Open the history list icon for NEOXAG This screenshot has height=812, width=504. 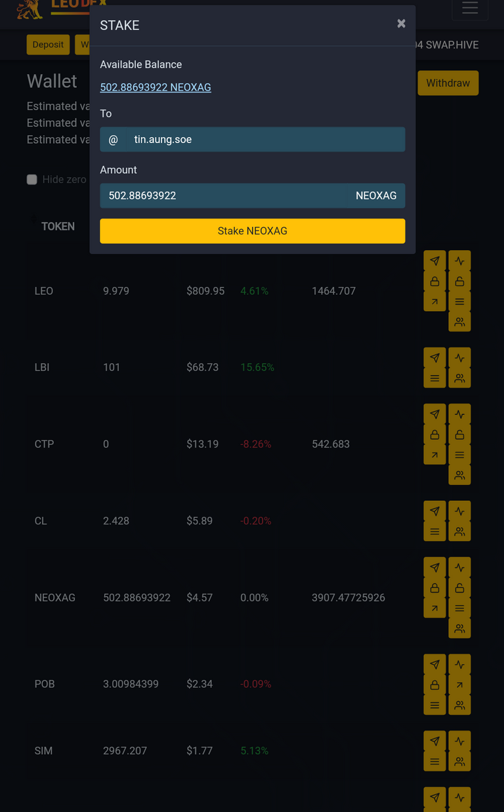(459, 608)
